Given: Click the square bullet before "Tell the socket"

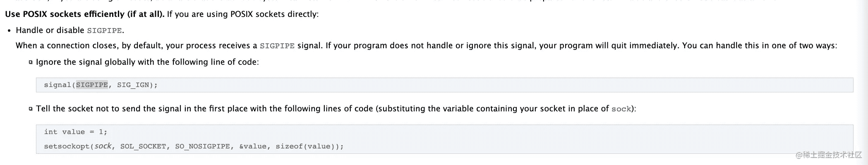Looking at the screenshot, I should (x=31, y=109).
